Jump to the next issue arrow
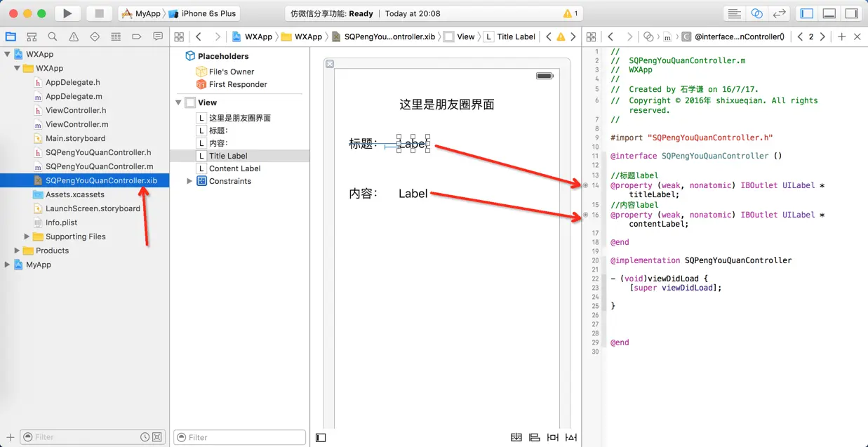868x447 pixels. click(573, 37)
